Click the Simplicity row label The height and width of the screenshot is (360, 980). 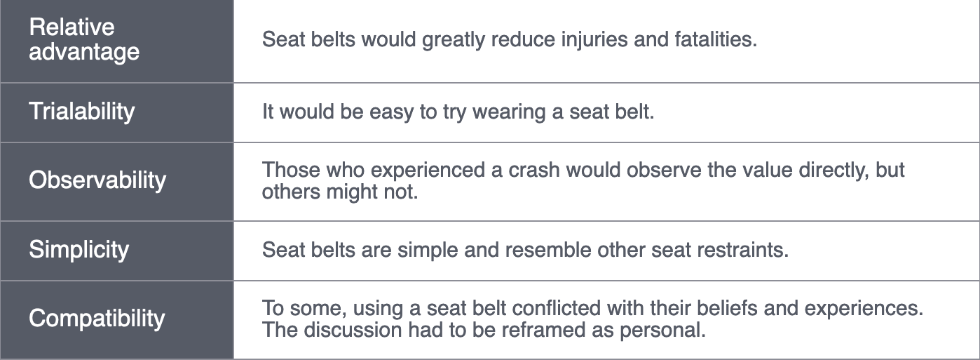click(79, 250)
